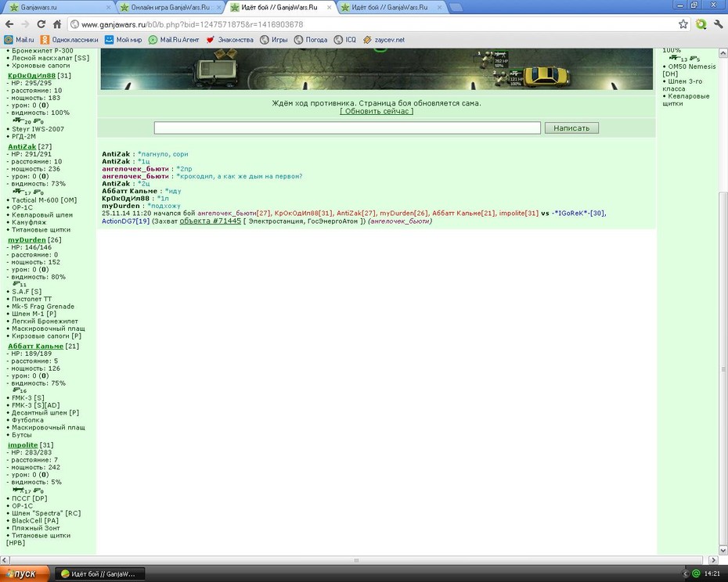Open the new tab button
The image size is (728, 582).
(456, 7)
